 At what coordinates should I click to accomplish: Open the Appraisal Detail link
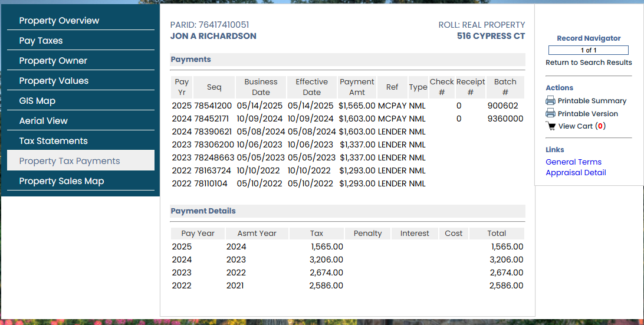(576, 173)
